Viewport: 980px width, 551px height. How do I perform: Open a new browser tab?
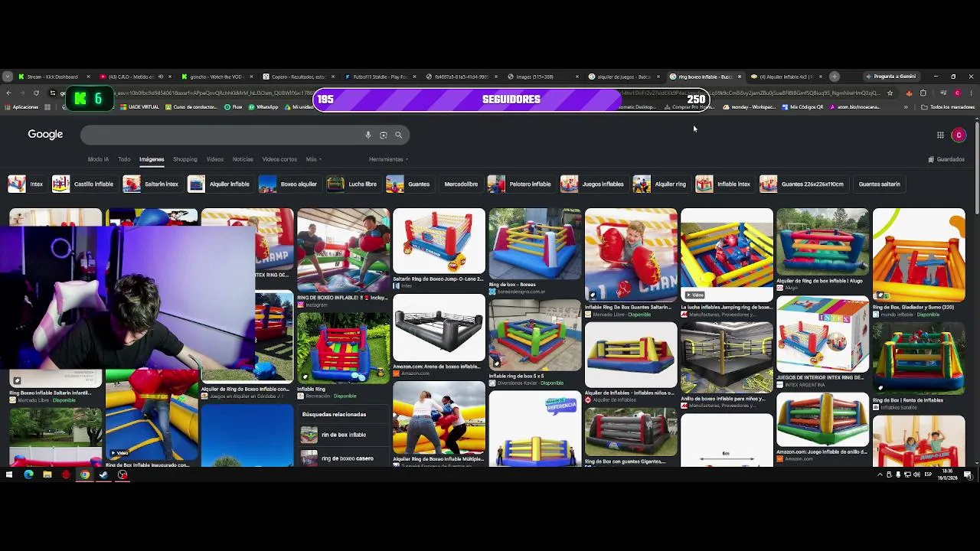tap(835, 77)
